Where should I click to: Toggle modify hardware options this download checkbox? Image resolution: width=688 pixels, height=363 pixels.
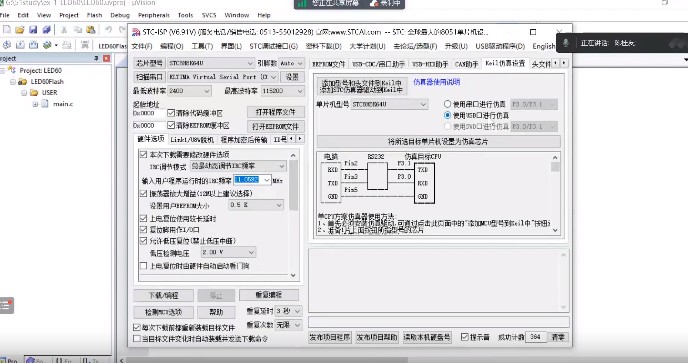click(143, 155)
